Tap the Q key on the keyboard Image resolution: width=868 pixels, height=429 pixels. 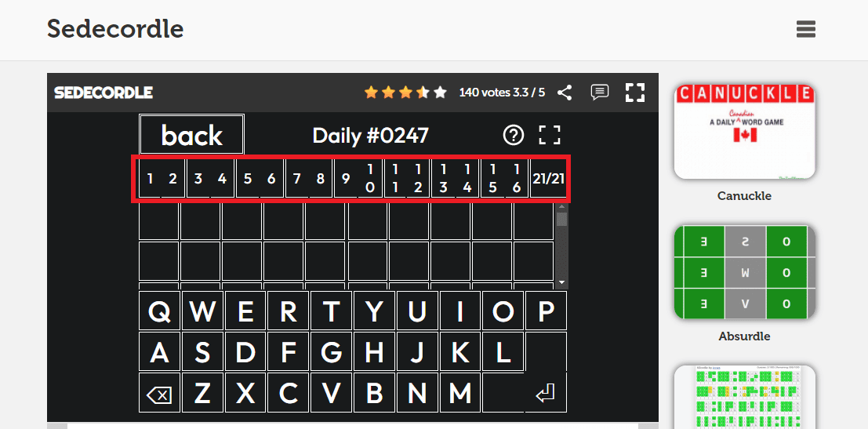coord(159,311)
